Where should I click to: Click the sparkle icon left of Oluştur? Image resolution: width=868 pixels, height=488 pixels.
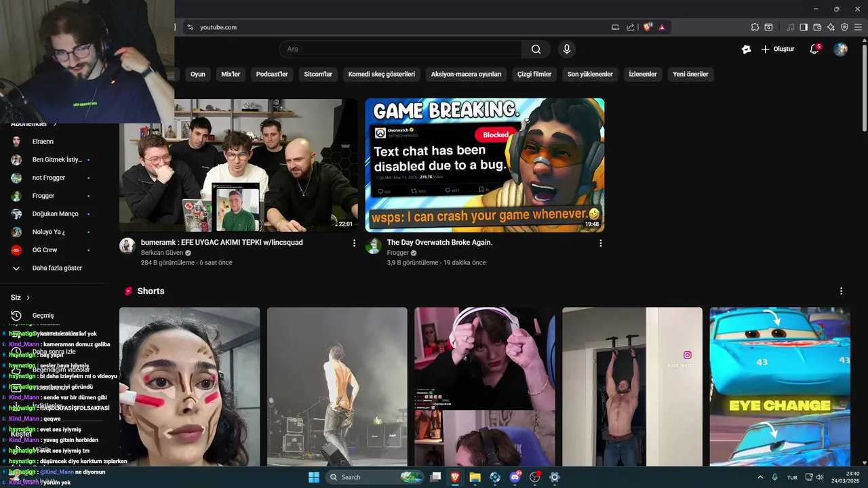746,49
